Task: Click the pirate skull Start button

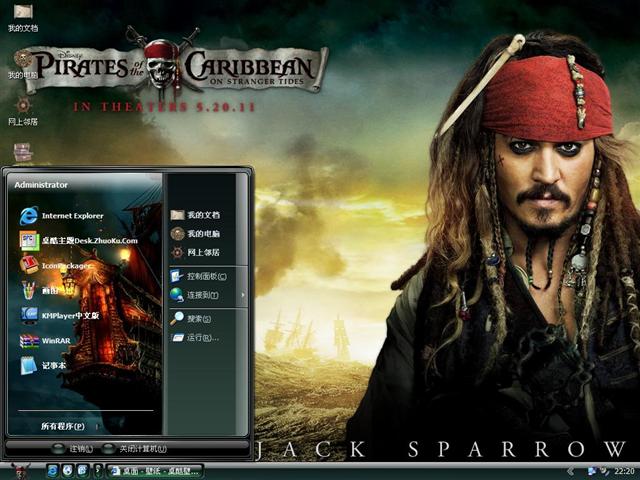Action: pos(20,471)
